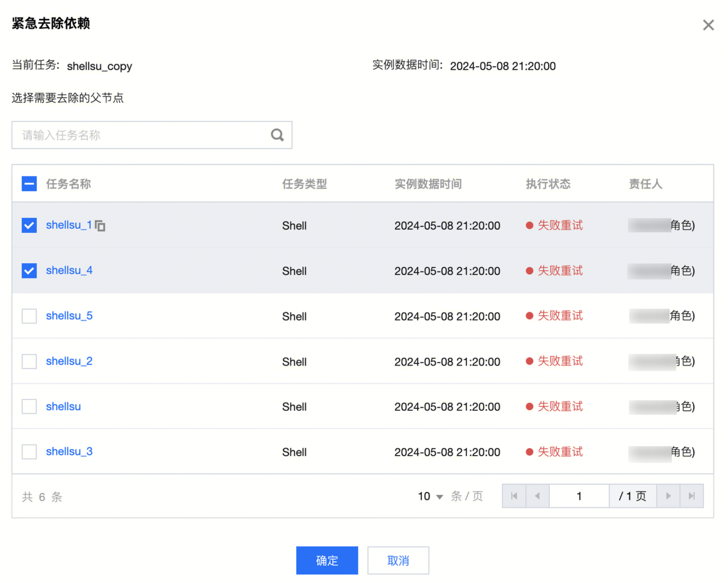Click the search magnifier icon

[277, 135]
